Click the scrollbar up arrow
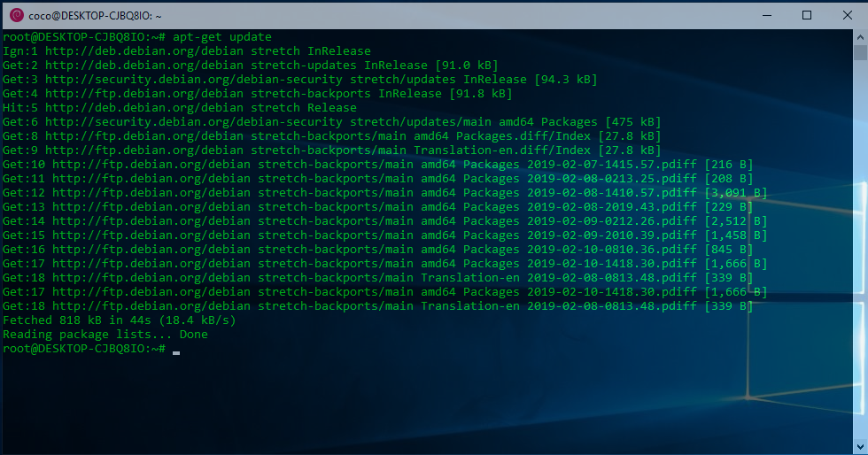This screenshot has height=455, width=868. [860, 38]
